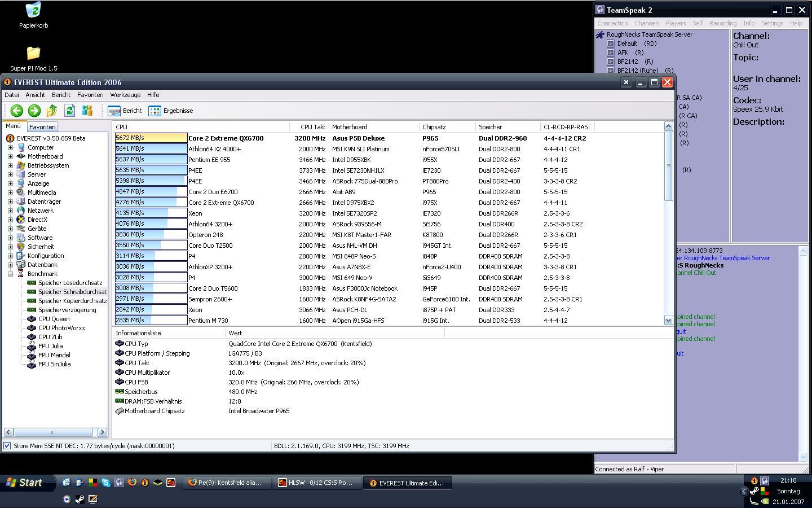Open the Werkzeuge menu
The image size is (812, 508).
tap(125, 95)
